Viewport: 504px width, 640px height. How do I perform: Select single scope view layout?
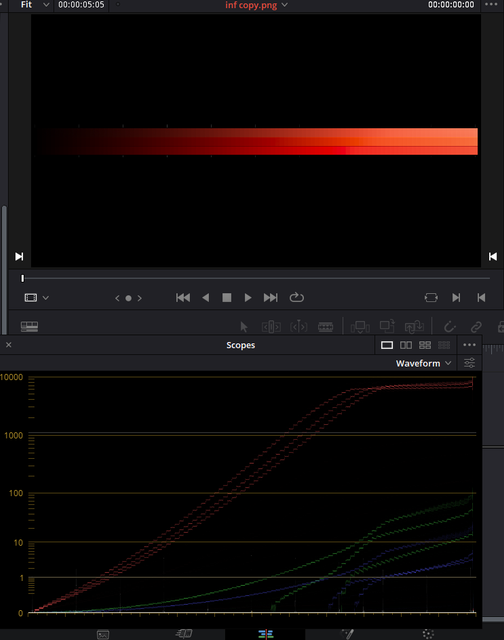point(387,345)
